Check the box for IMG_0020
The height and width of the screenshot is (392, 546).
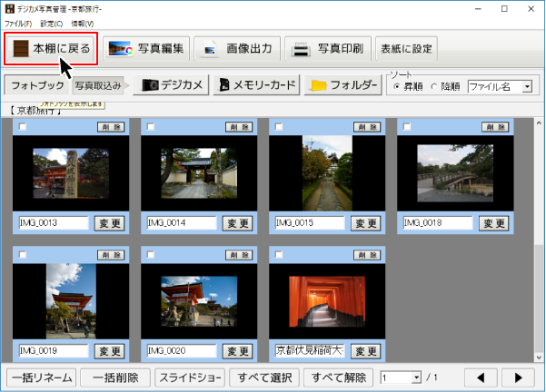(151, 255)
